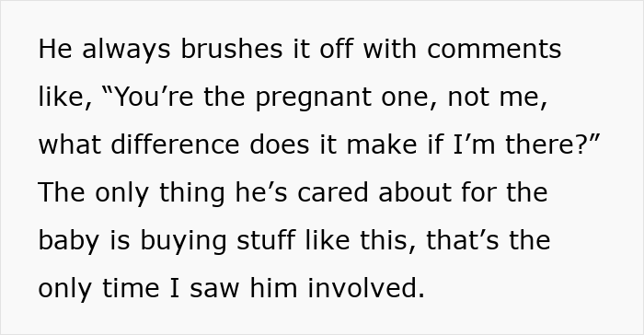This screenshot has height=335, width=644.
Task: Click the word "cared" in the fourth line
Action: point(333,192)
